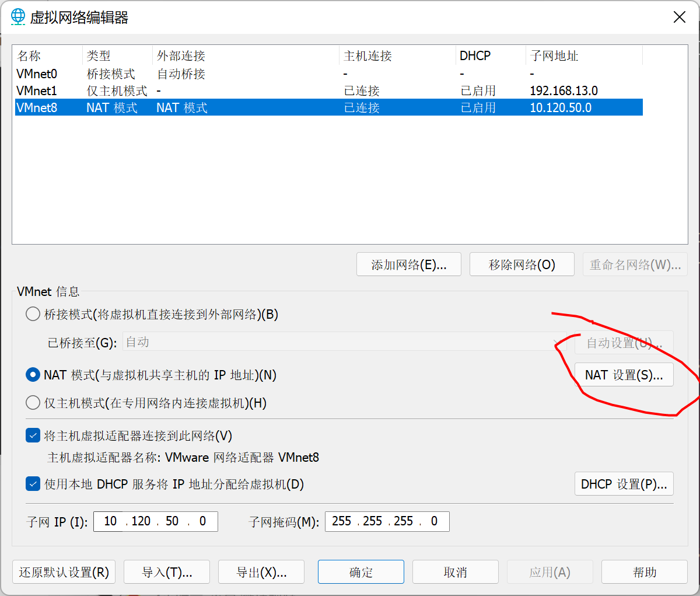700x596 pixels.
Task: Click the Virtual Network Editor globe icon
Action: [18, 17]
